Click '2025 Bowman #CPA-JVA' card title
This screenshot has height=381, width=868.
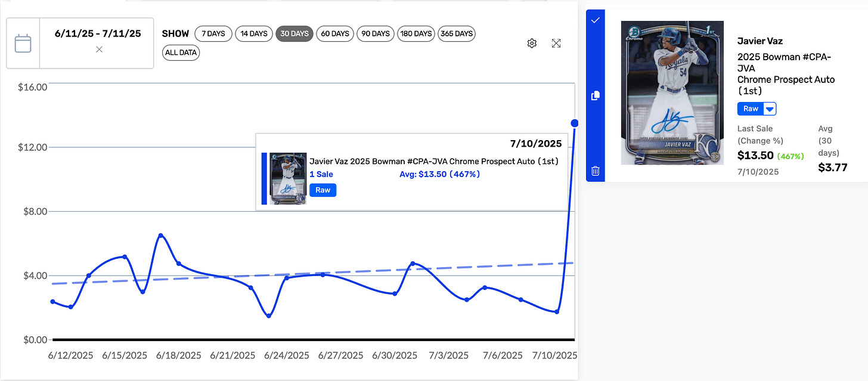tap(784, 63)
